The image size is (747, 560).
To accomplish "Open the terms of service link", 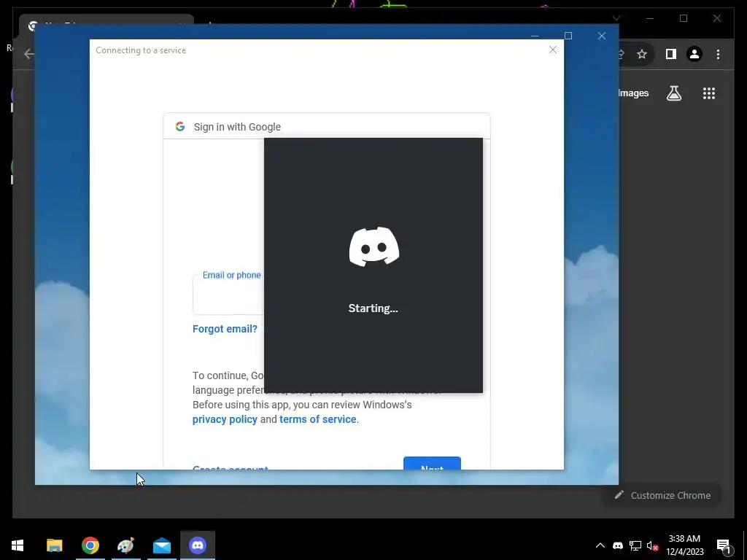I will coord(318,419).
